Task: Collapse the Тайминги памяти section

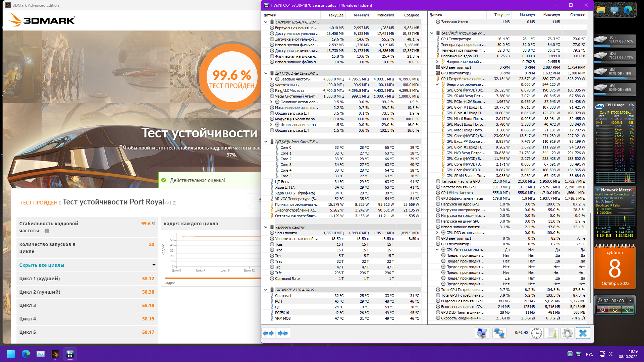Action: pyautogui.click(x=266, y=227)
